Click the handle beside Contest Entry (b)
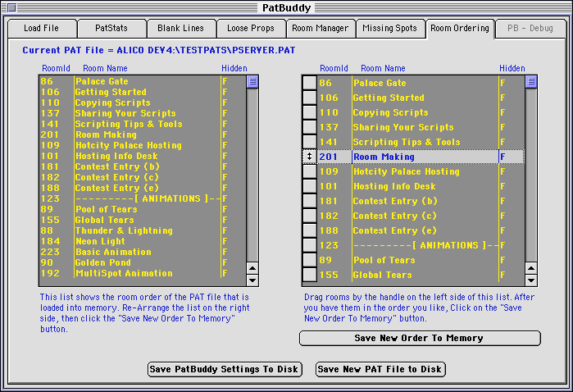This screenshot has height=392, width=573. (x=309, y=201)
